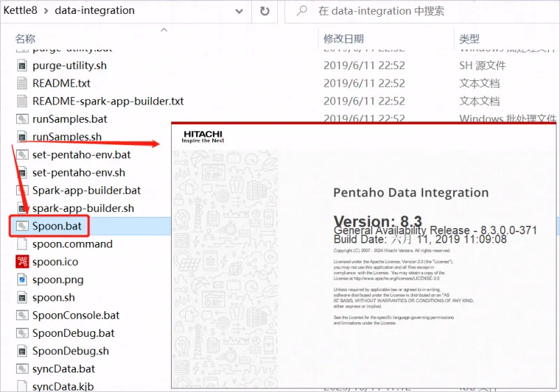560x392 pixels.
Task: Click the Hitachi logo on splash screen
Action: coord(203,137)
